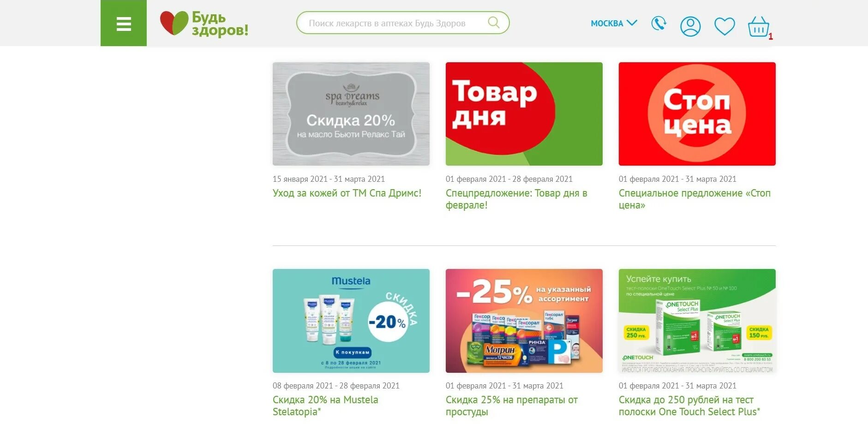Open the Mustela -20% banner image
The height and width of the screenshot is (424, 868).
click(x=351, y=321)
